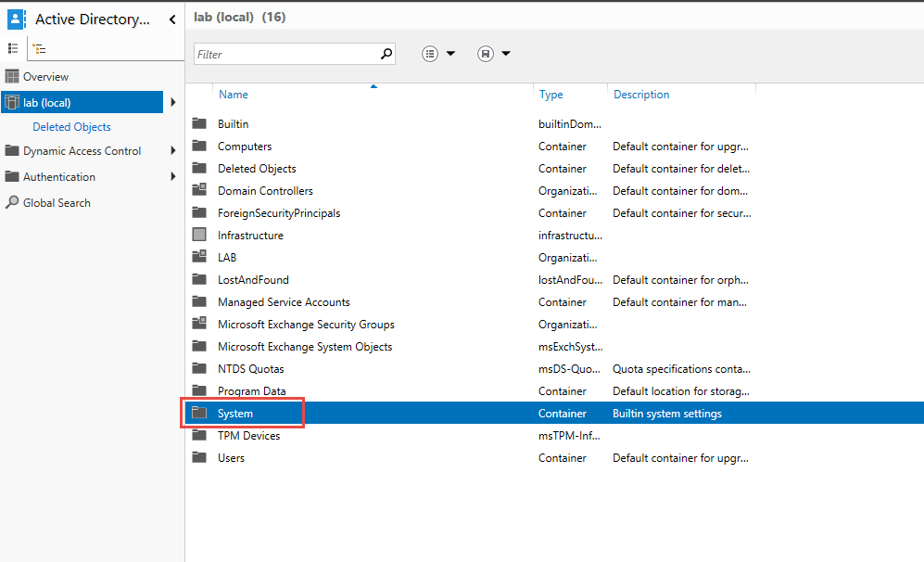Click the Users name text

coord(231,457)
